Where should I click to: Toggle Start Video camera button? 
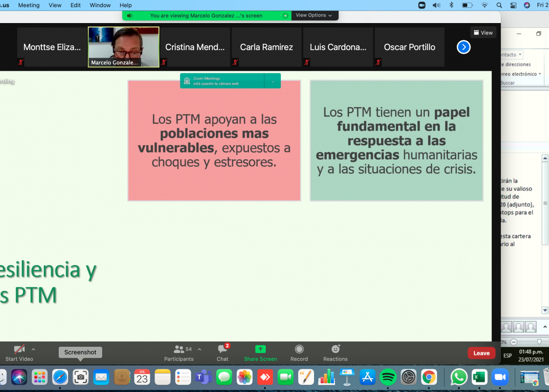19,353
